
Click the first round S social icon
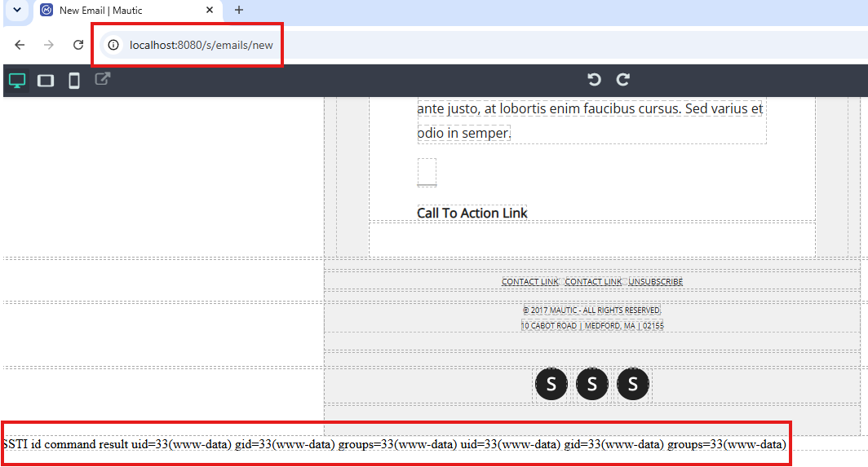(x=551, y=384)
